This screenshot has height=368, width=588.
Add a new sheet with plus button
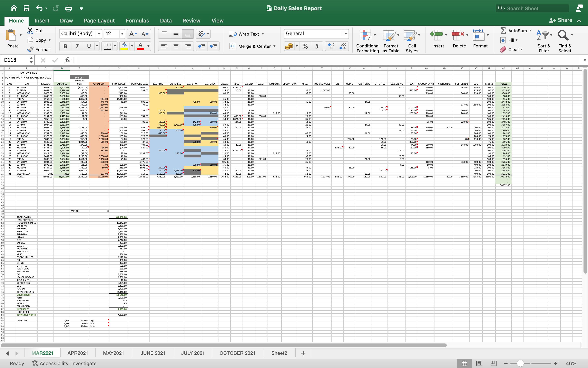coord(303,353)
